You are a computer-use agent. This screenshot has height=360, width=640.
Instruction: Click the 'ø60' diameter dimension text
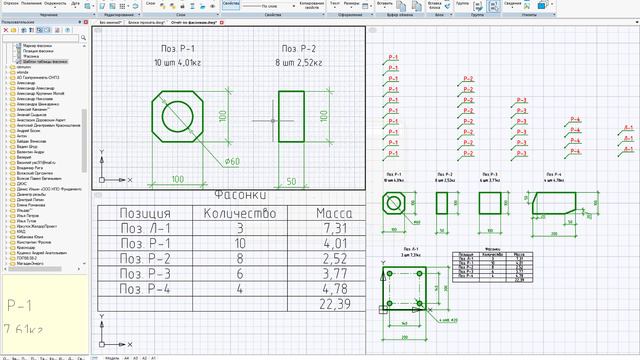point(232,162)
